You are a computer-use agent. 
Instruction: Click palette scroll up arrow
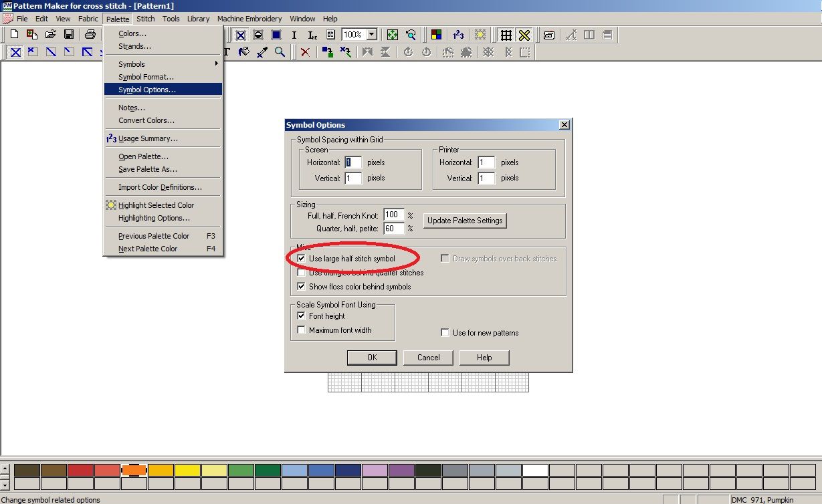point(5,471)
